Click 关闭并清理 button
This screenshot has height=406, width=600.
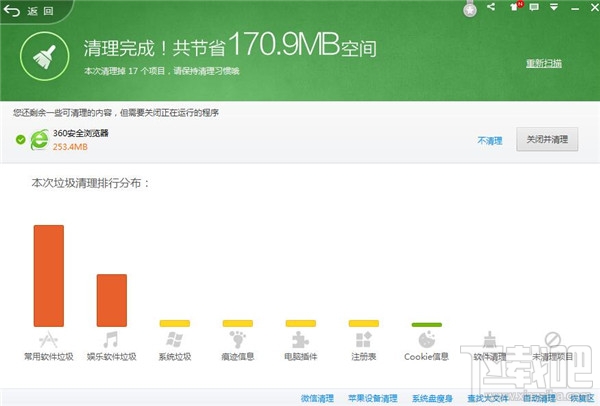(547, 139)
